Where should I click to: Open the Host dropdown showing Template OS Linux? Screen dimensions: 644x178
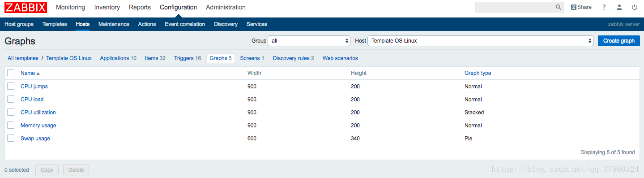pos(480,41)
